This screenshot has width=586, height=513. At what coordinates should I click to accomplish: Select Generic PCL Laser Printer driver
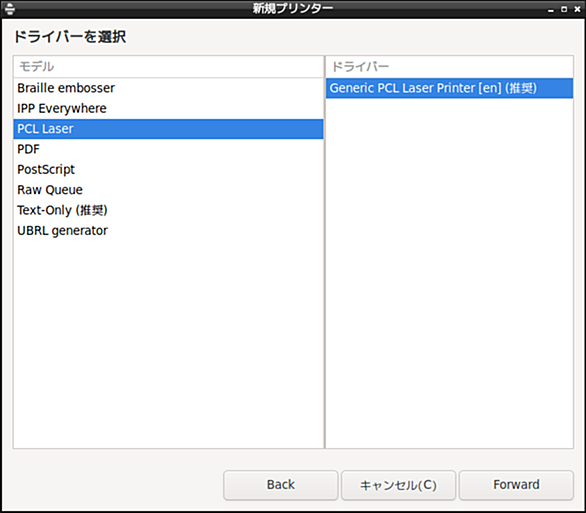coord(449,88)
